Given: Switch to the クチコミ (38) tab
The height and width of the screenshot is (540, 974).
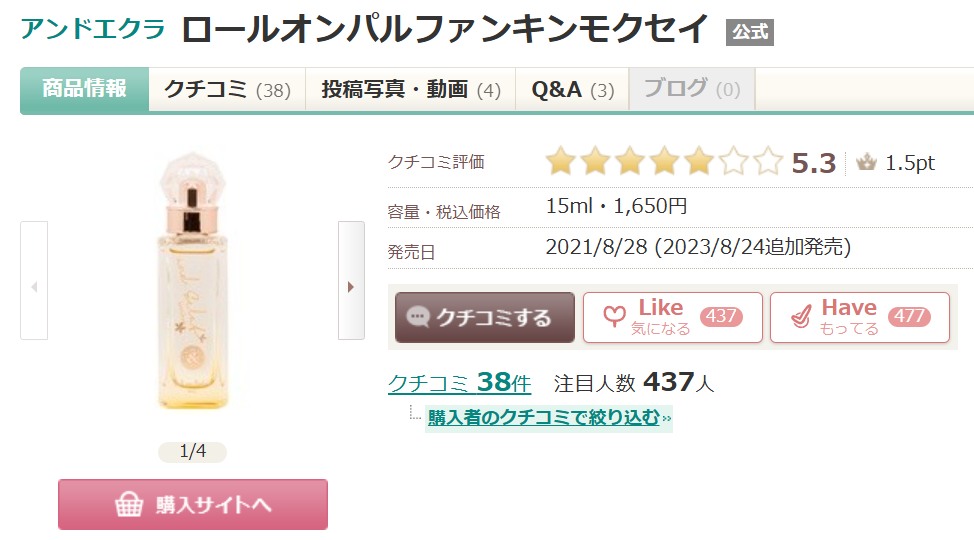Looking at the screenshot, I should click(x=227, y=90).
